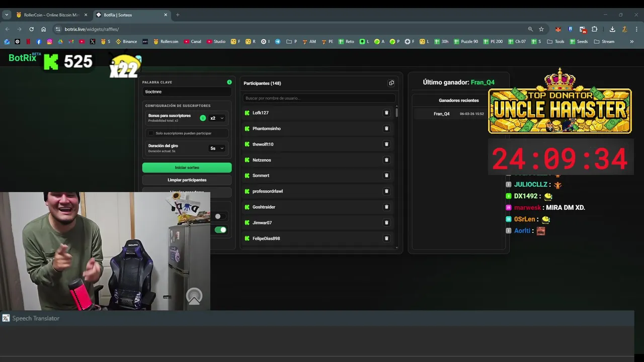Expand the hidden bookmarks overflow chevron

(x=632, y=42)
